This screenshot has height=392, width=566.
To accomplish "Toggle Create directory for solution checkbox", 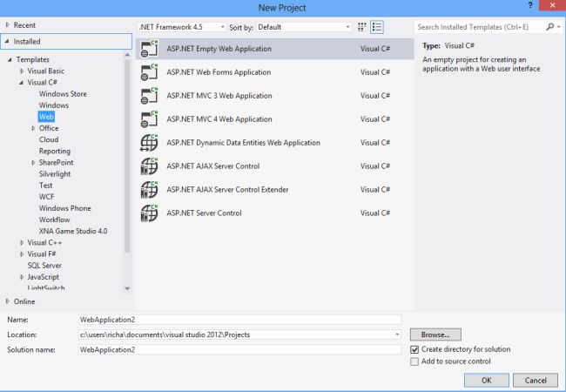I will point(414,349).
